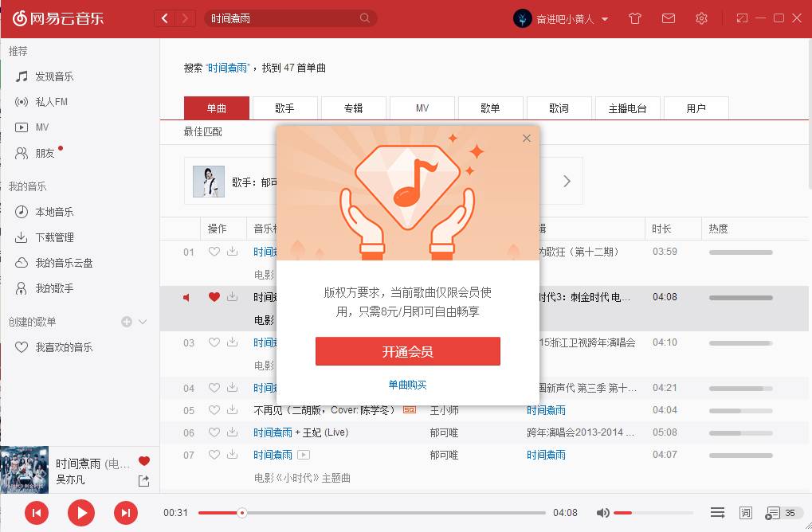
Task: Like song in row 06
Action: tap(214, 432)
